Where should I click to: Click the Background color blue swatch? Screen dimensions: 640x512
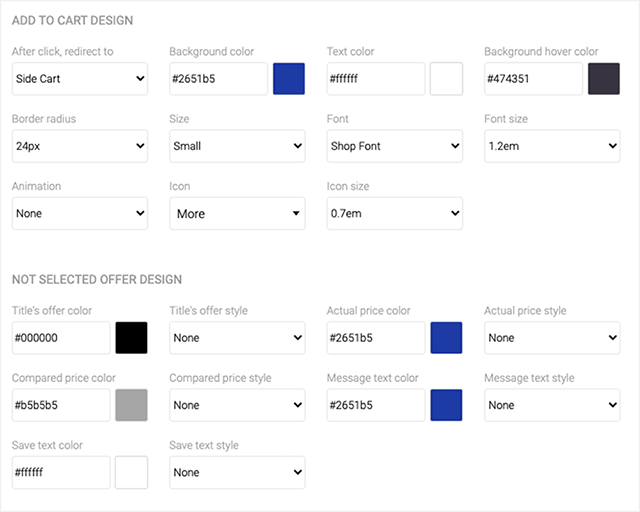click(x=289, y=79)
